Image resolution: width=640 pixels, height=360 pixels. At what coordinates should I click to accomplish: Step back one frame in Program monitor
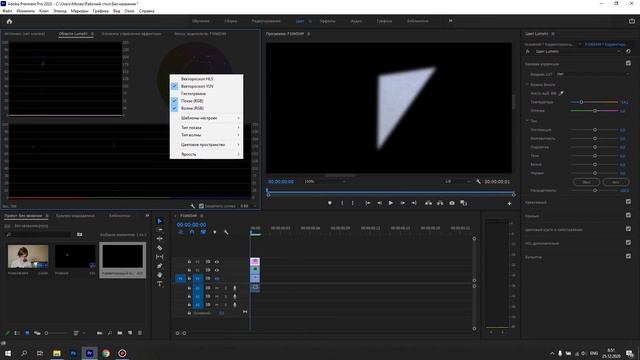pos(379,203)
